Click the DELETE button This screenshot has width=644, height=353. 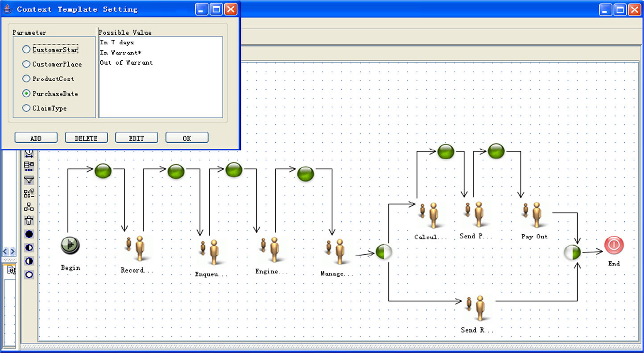point(86,138)
